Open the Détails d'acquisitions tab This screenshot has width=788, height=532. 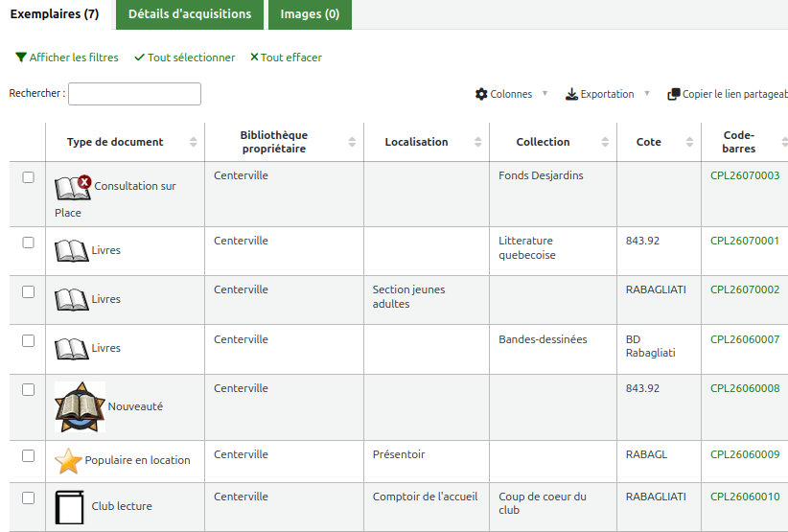[x=190, y=14]
